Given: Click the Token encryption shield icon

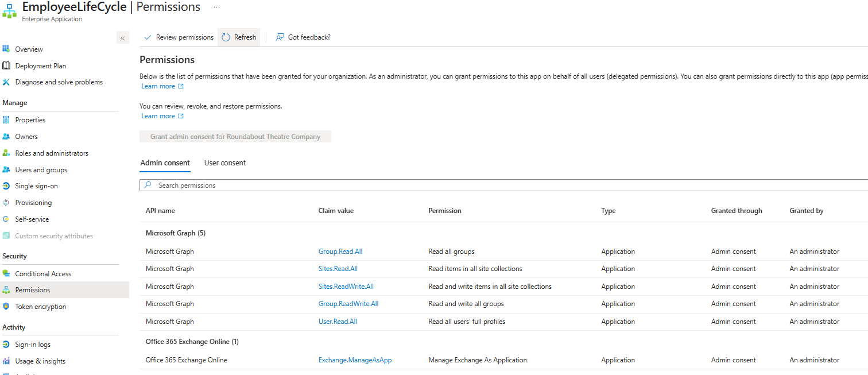Looking at the screenshot, I should click(6, 307).
